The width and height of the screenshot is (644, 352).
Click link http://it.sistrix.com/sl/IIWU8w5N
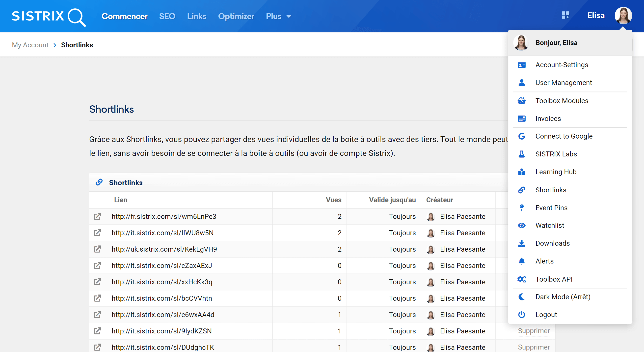162,233
